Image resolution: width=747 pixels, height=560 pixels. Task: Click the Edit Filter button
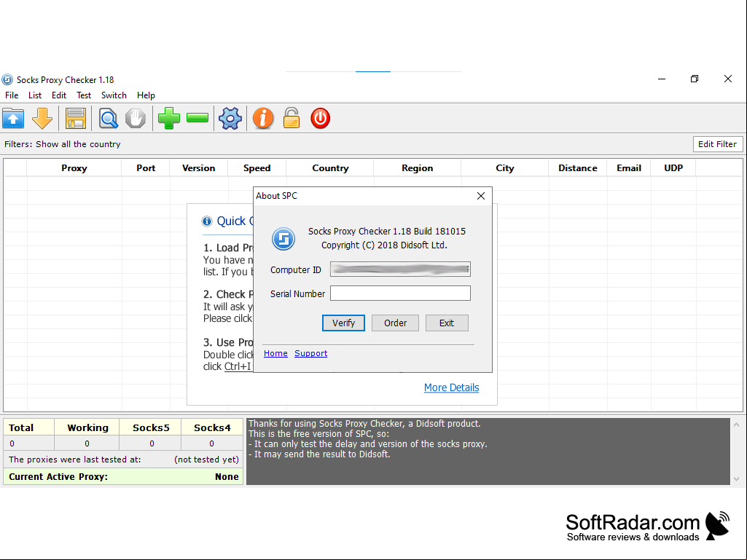717,143
